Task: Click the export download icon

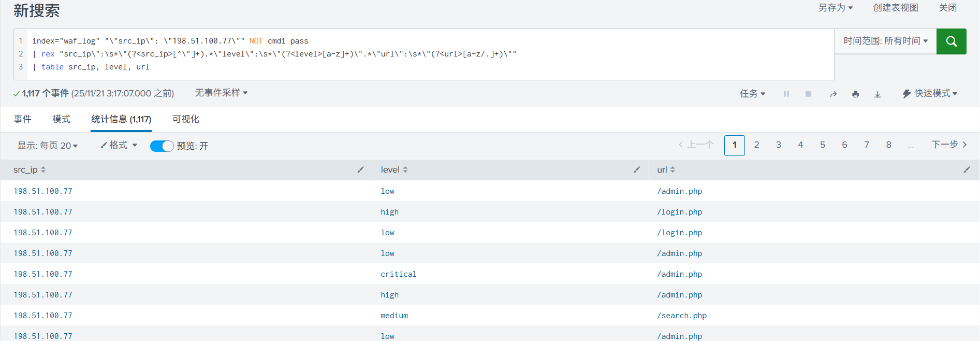Action: pos(877,94)
